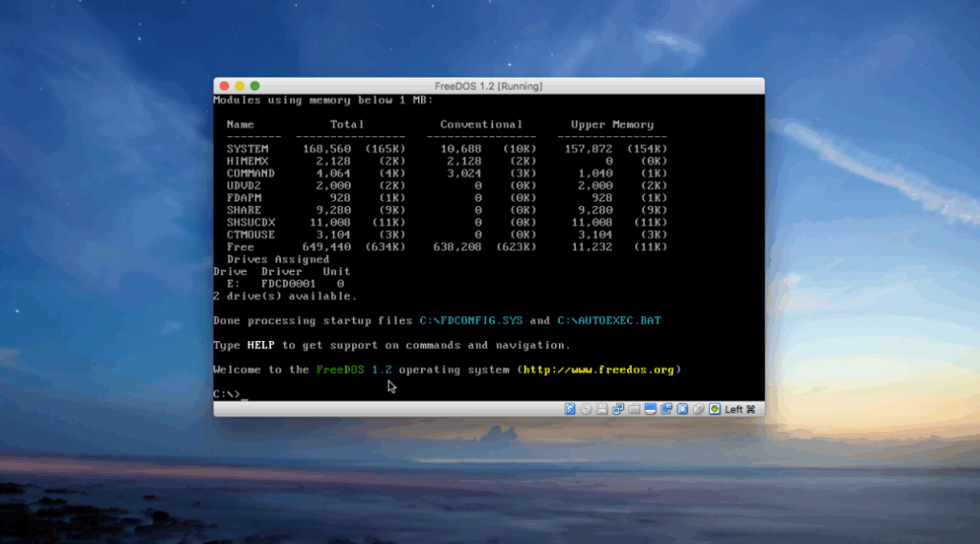Click the FreeDOS 1.2 [Running] title bar

(x=488, y=86)
